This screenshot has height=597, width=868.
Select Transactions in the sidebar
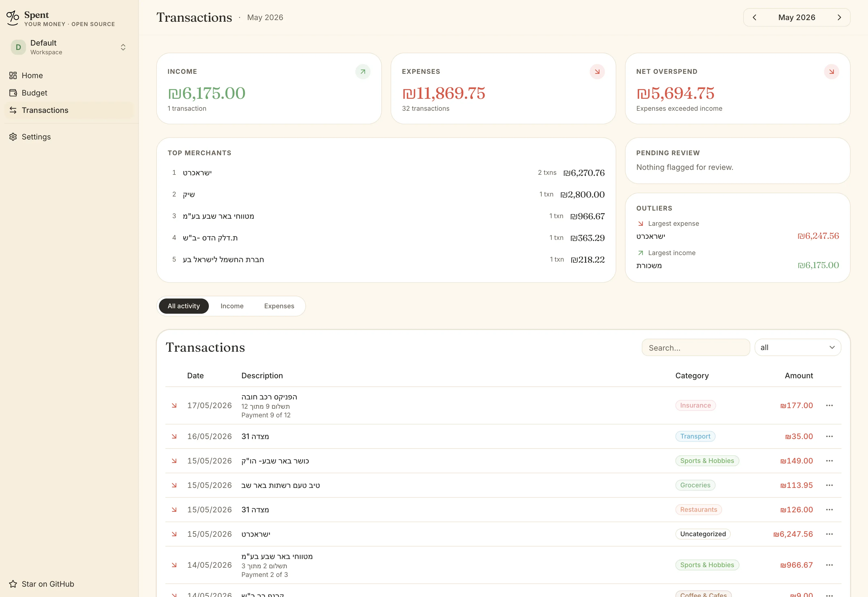tap(69, 110)
